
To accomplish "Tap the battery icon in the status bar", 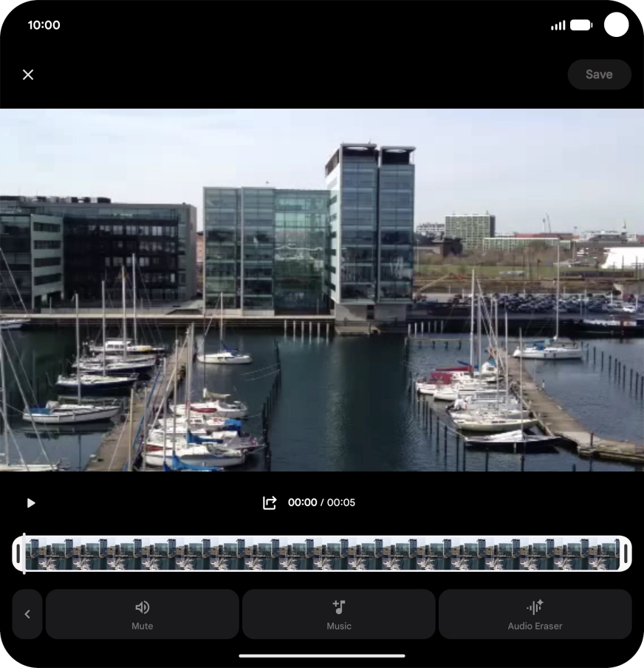I will pos(581,25).
